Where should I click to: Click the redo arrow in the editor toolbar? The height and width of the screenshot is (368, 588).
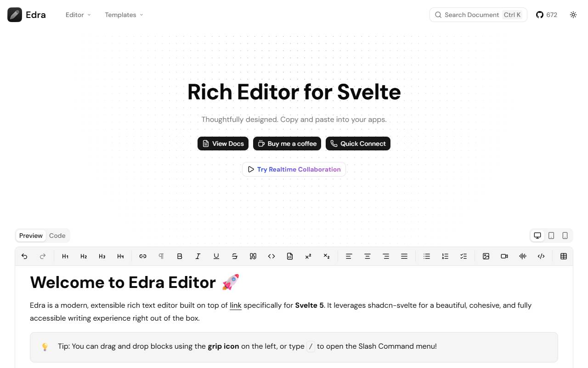pyautogui.click(x=43, y=256)
